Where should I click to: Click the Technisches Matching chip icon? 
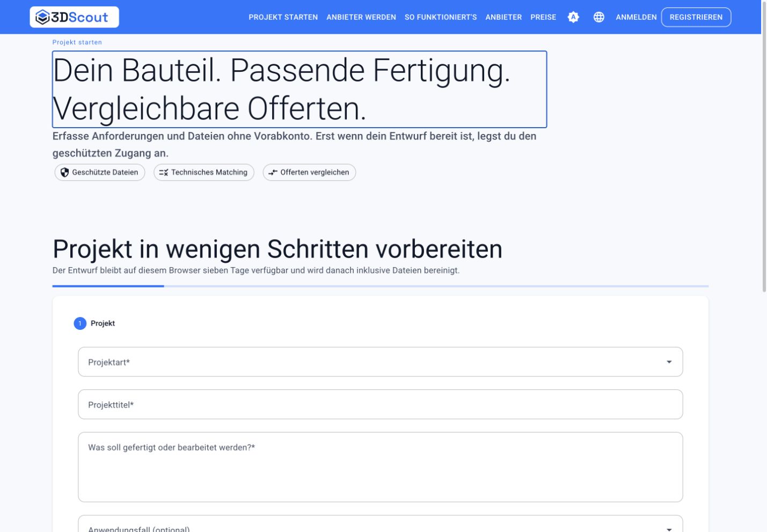(x=164, y=172)
